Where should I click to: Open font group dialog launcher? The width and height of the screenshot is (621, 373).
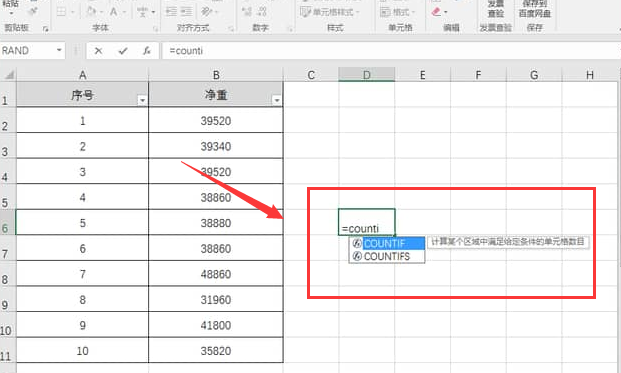coord(155,29)
